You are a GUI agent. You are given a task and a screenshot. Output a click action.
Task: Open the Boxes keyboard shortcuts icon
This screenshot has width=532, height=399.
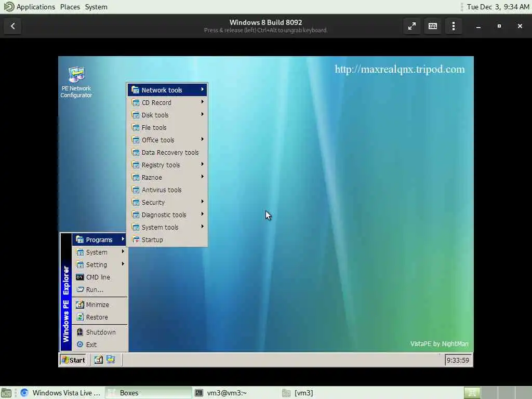point(433,26)
